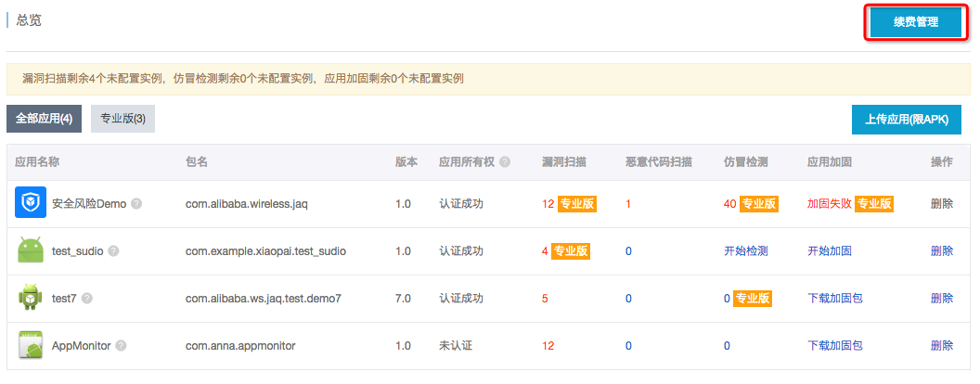
Task: Click vulnerability count 12 for AppMonitor
Action: click(x=548, y=346)
